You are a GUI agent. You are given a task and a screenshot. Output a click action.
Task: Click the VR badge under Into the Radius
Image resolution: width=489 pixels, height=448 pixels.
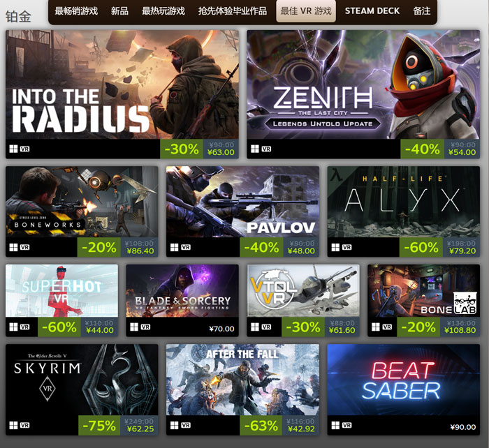[24, 149]
